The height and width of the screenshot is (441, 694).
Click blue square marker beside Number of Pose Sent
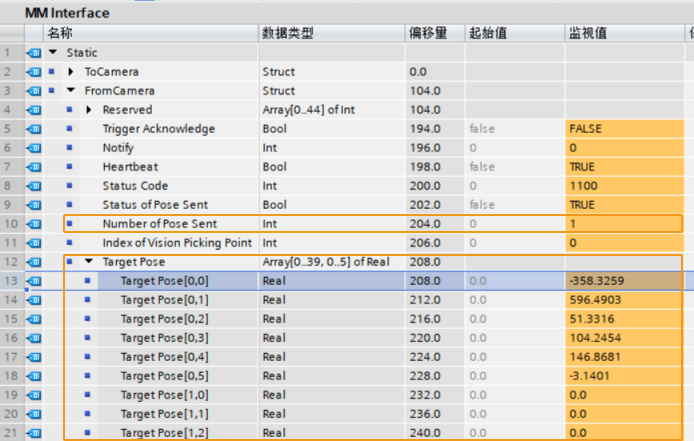click(69, 224)
